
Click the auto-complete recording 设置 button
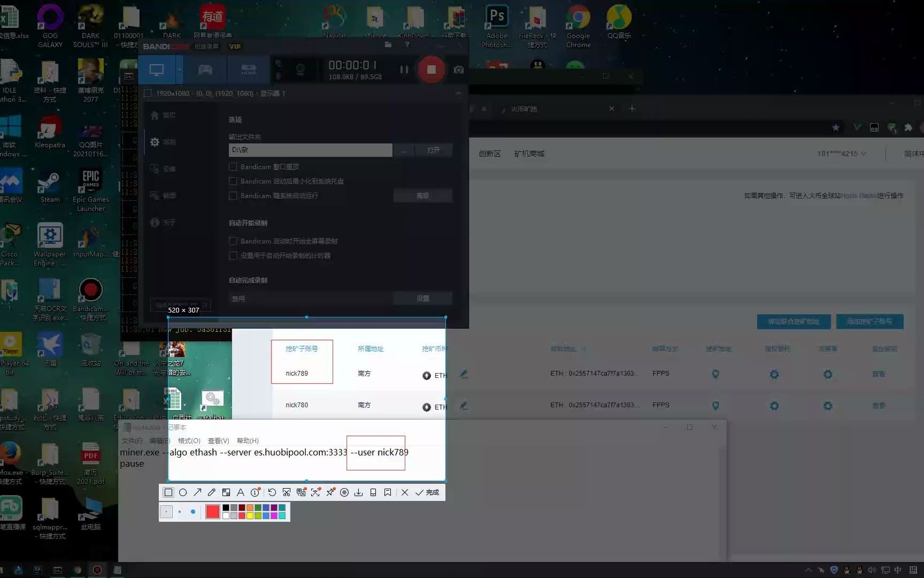423,299
